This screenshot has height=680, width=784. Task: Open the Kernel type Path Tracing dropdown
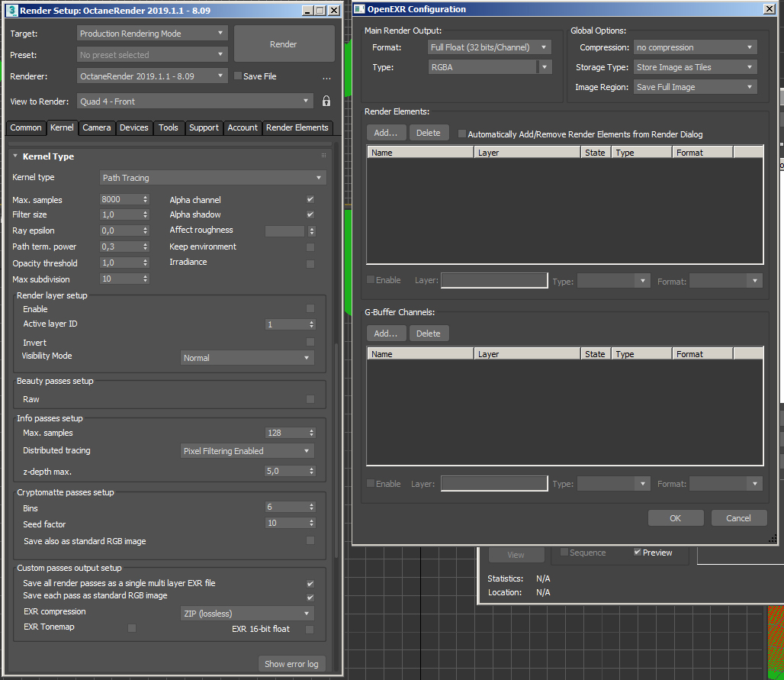(x=213, y=178)
